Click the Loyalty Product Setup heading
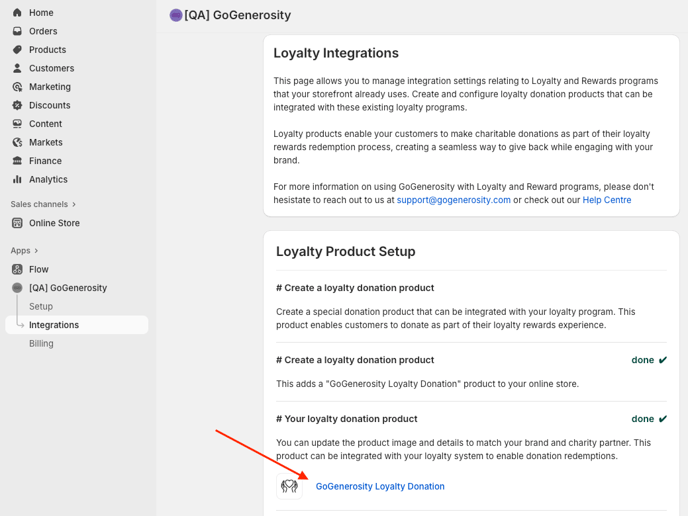 (345, 251)
